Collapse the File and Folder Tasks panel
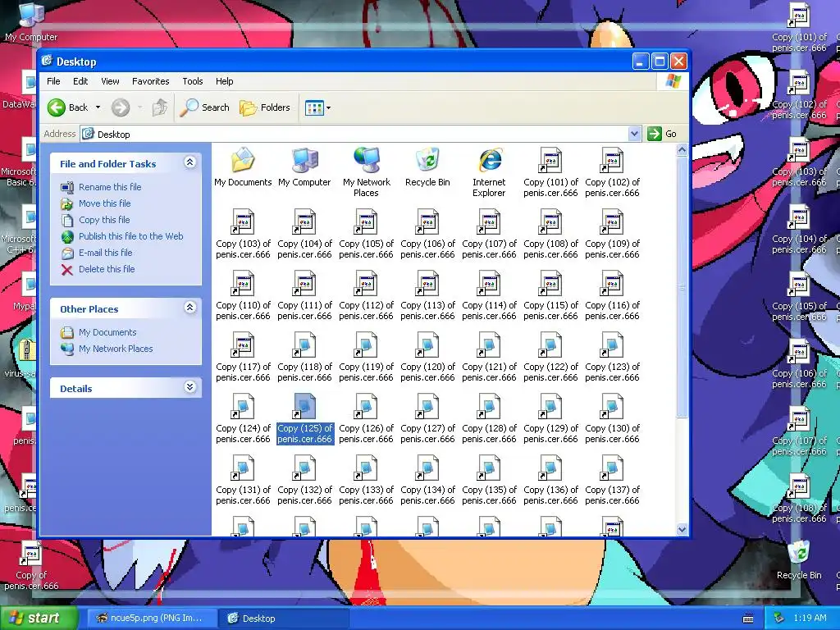This screenshot has width=840, height=630. pos(189,162)
